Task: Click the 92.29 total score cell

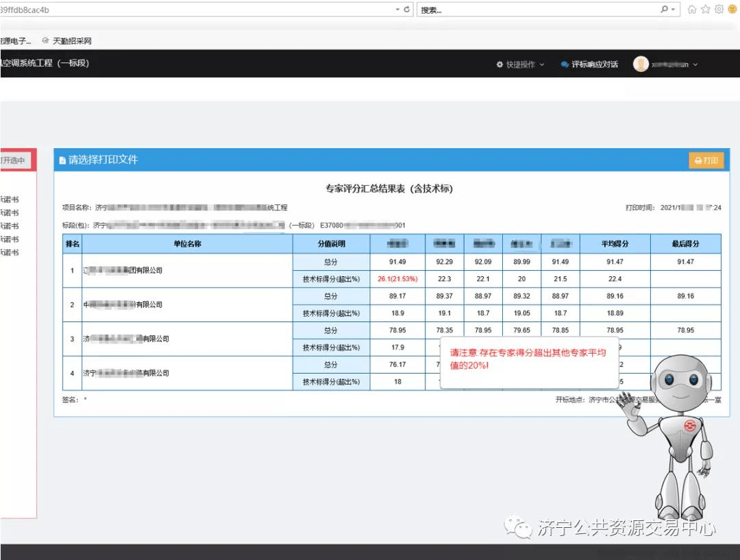Action: click(x=445, y=262)
